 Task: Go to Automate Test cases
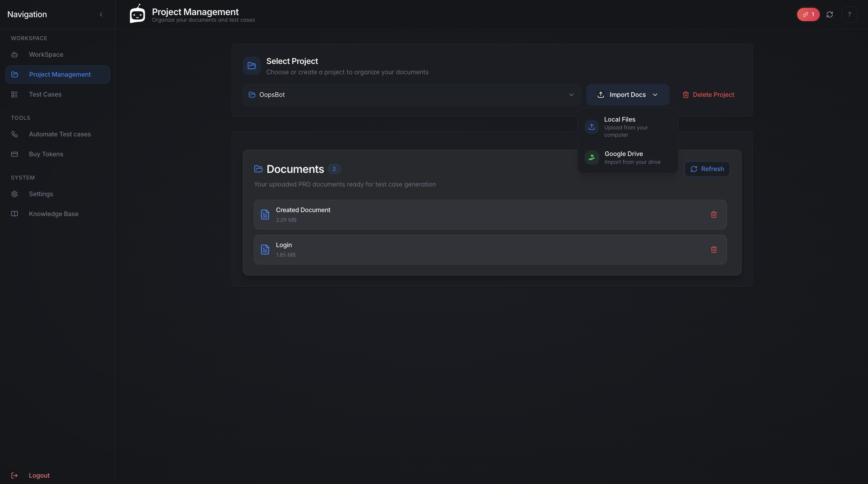(x=60, y=134)
